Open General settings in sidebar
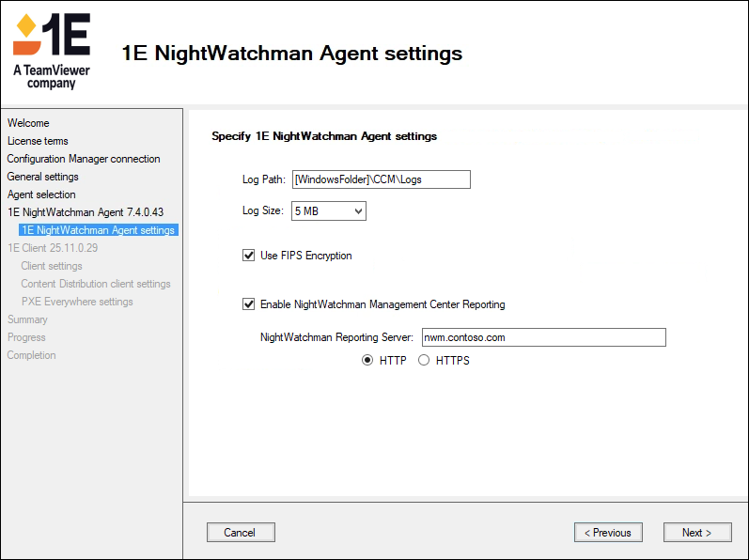Viewport: 749px width, 560px height. pos(43,177)
